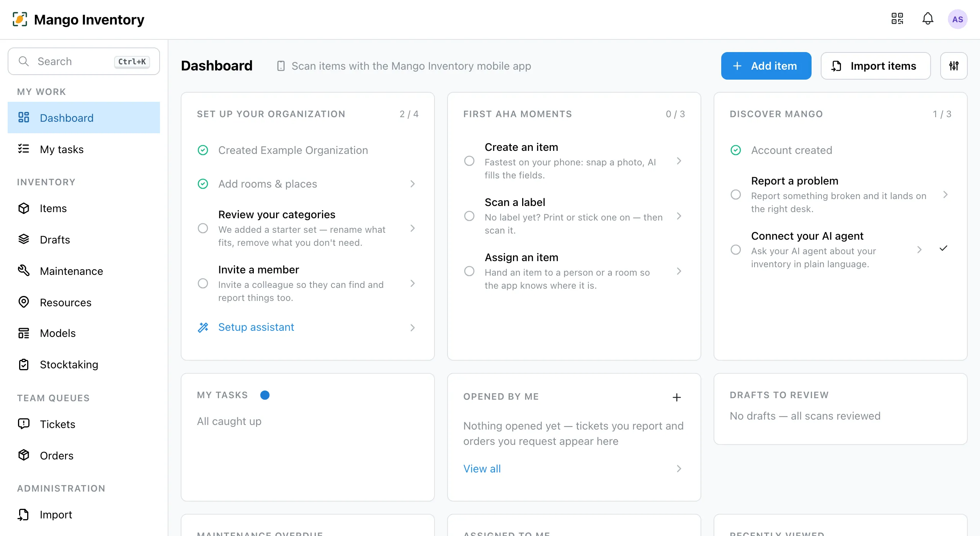Screen dimensions: 980x536
Task: Check the Assign an item circle
Action: click(x=469, y=271)
